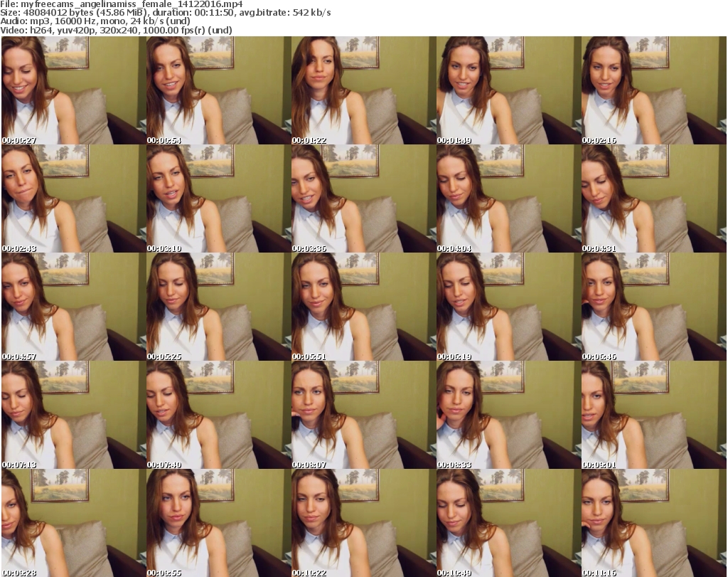Open the 00:02:43 thumbnail
The width and height of the screenshot is (728, 577).
click(73, 198)
